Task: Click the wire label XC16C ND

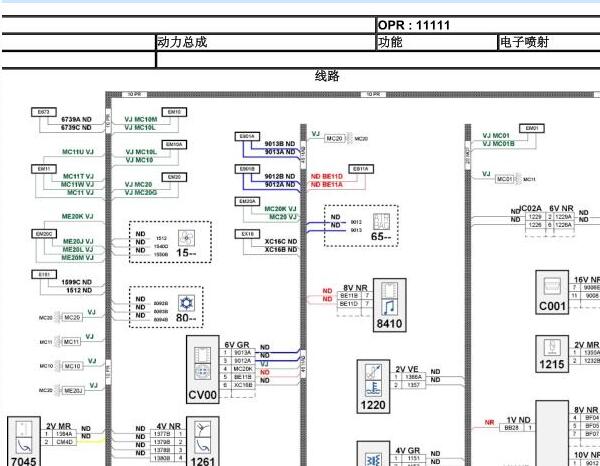Action: point(281,241)
